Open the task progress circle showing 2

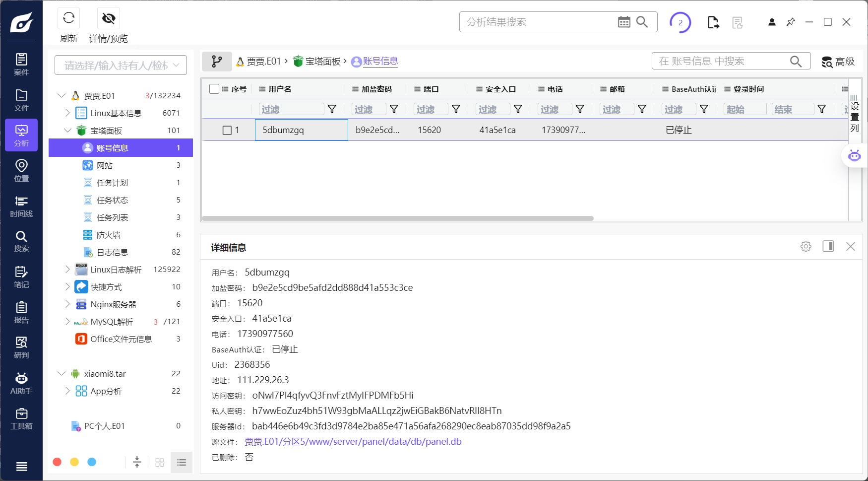[680, 22]
